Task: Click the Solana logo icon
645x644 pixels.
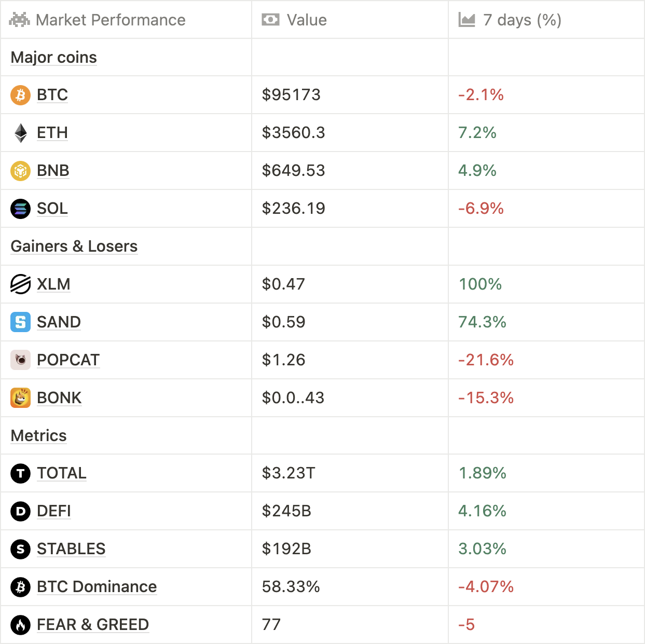Action: [x=20, y=209]
